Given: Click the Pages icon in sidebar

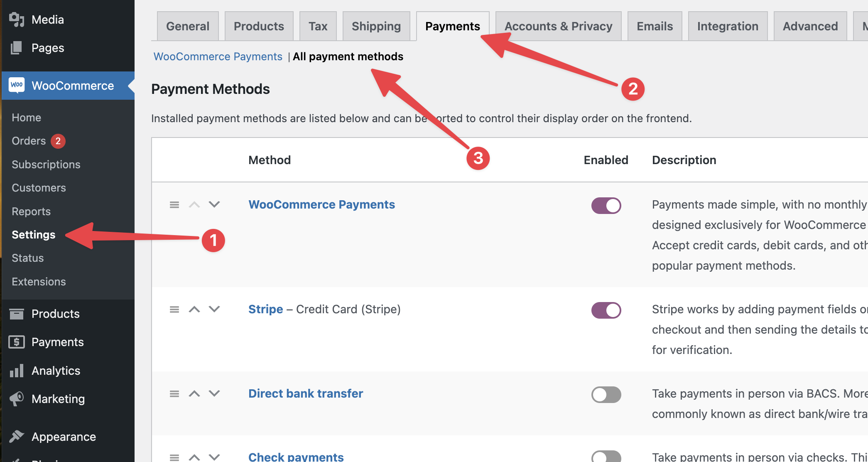Looking at the screenshot, I should tap(17, 48).
